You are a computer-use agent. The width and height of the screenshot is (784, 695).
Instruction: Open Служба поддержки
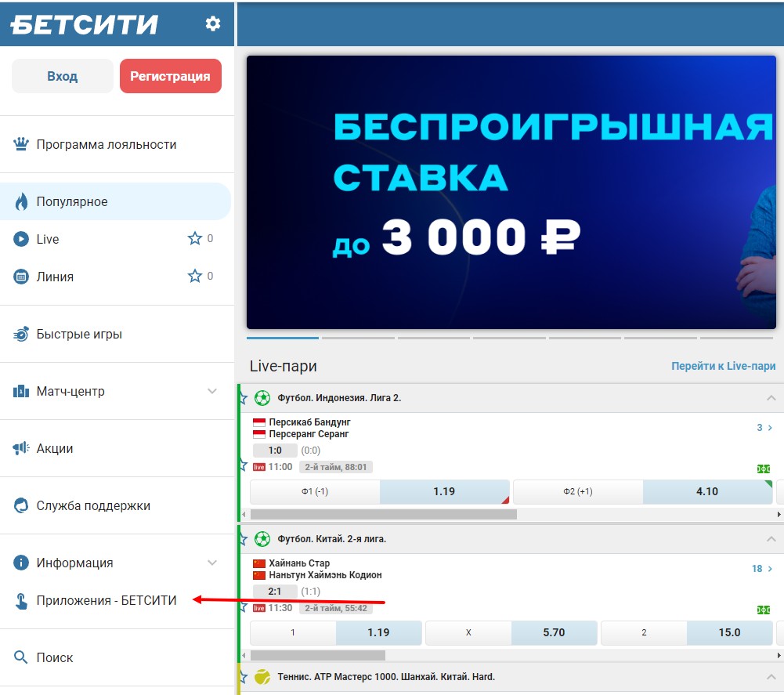coord(117,505)
